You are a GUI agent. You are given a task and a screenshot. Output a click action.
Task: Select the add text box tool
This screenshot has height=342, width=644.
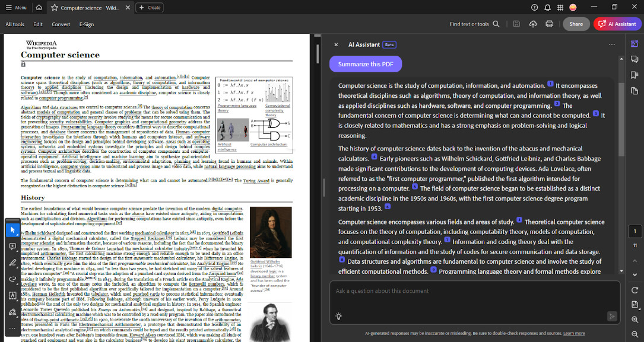coord(12,295)
